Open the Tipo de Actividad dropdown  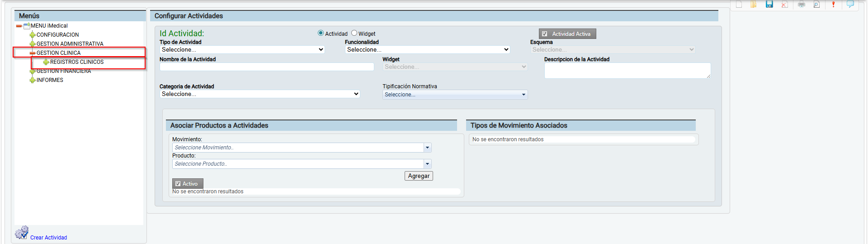242,50
